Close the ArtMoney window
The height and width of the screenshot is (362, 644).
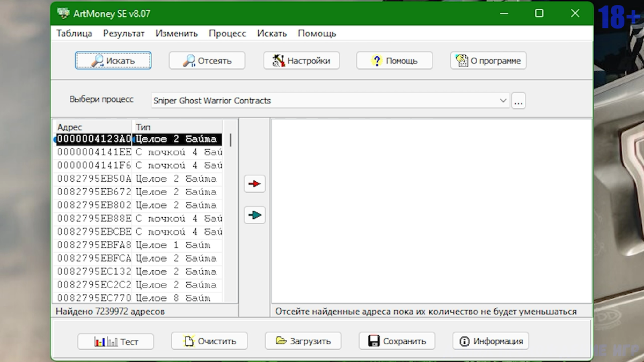click(x=575, y=13)
